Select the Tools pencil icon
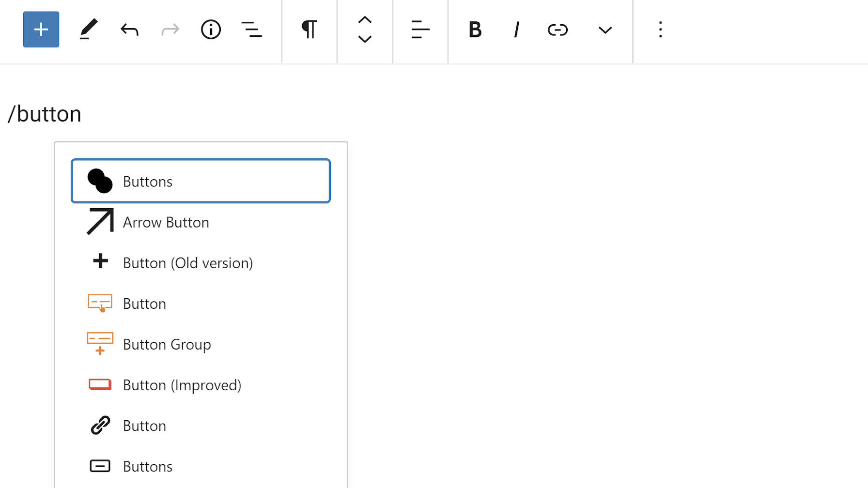Image resolution: width=868 pixels, height=488 pixels. click(88, 30)
